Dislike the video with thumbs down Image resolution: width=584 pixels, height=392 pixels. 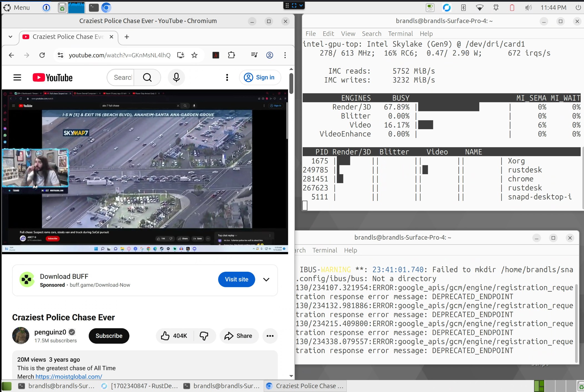(204, 336)
